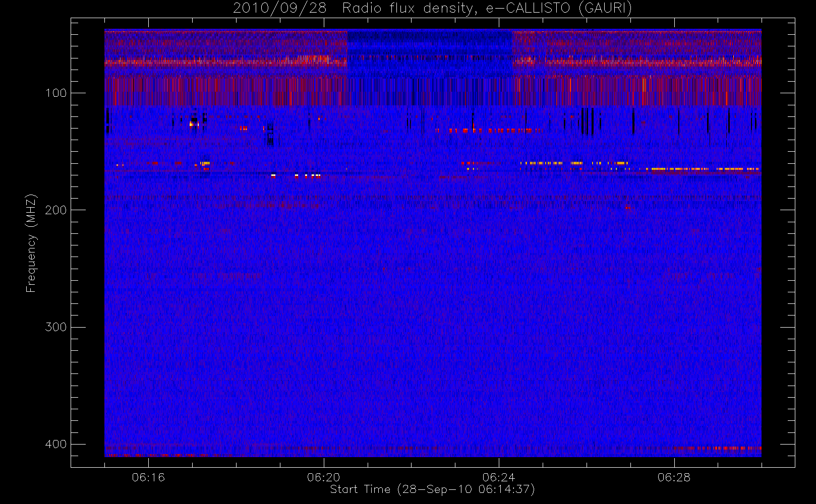
Task: Click the 300 MHz frequency tick label
Action: tap(55, 327)
